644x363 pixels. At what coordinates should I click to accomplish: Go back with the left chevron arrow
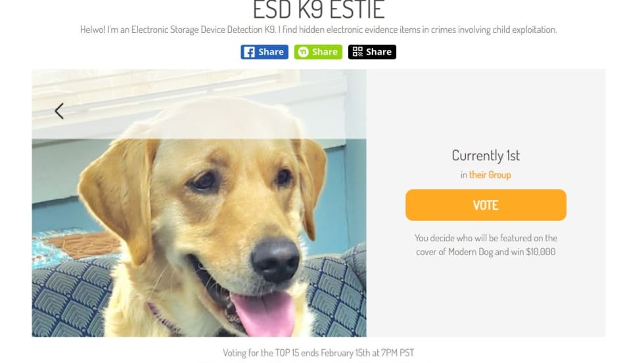(59, 111)
